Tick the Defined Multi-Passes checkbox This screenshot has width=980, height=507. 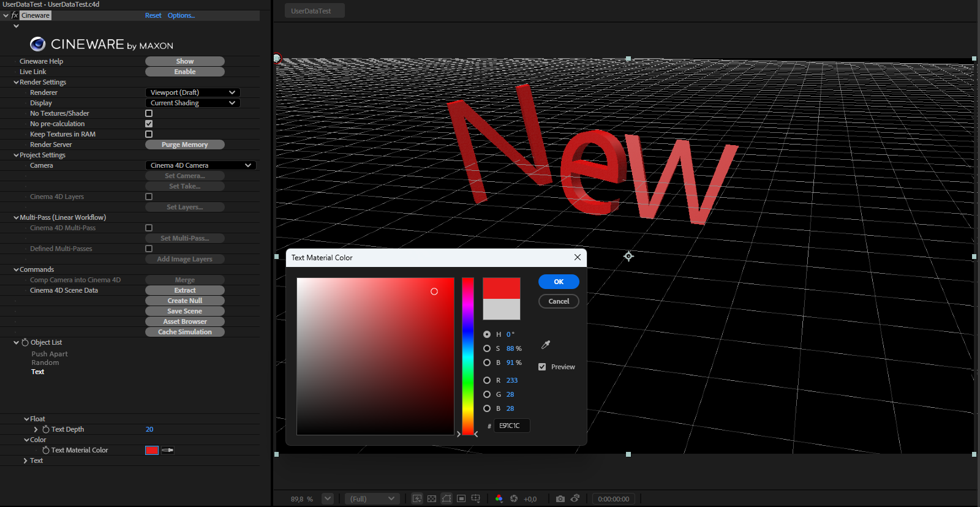[149, 249]
